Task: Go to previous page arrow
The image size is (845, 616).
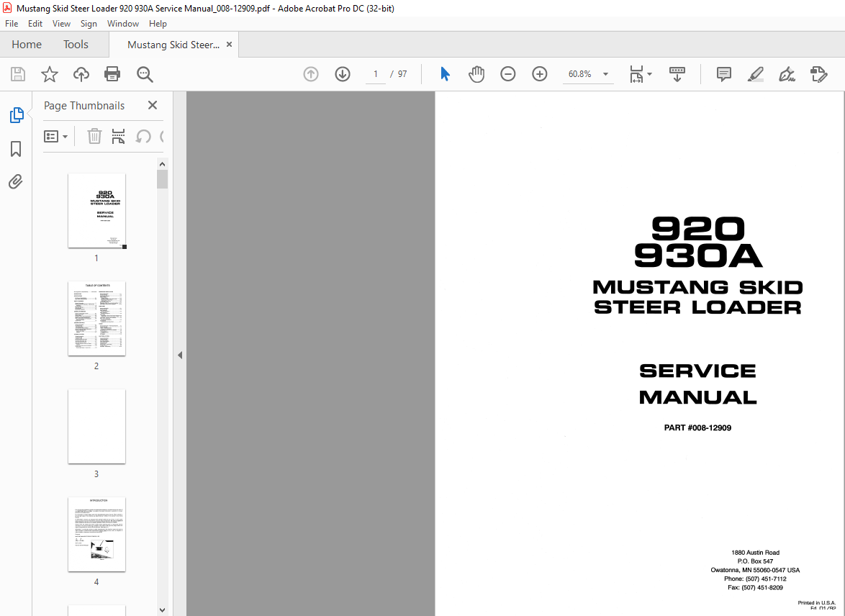Action: 311,74
